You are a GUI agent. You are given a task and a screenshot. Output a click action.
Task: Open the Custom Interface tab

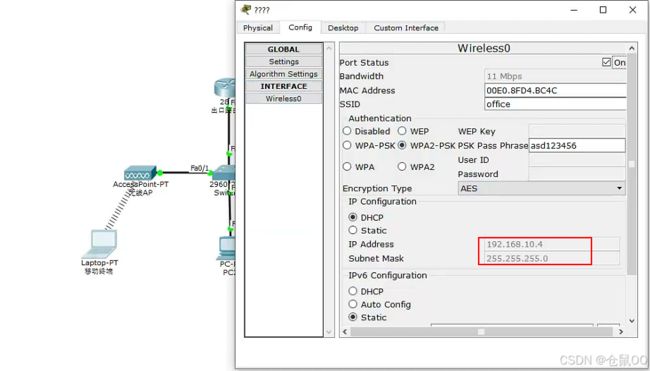click(x=406, y=28)
